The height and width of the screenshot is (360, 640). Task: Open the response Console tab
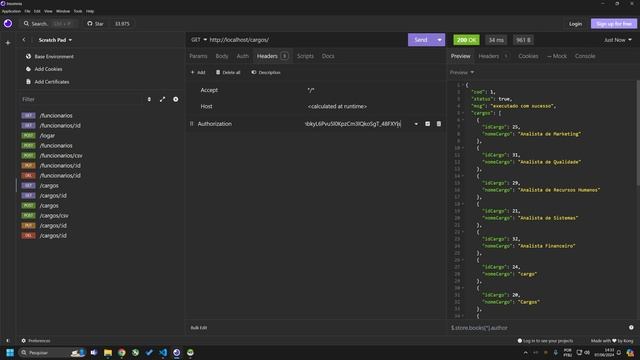(585, 56)
